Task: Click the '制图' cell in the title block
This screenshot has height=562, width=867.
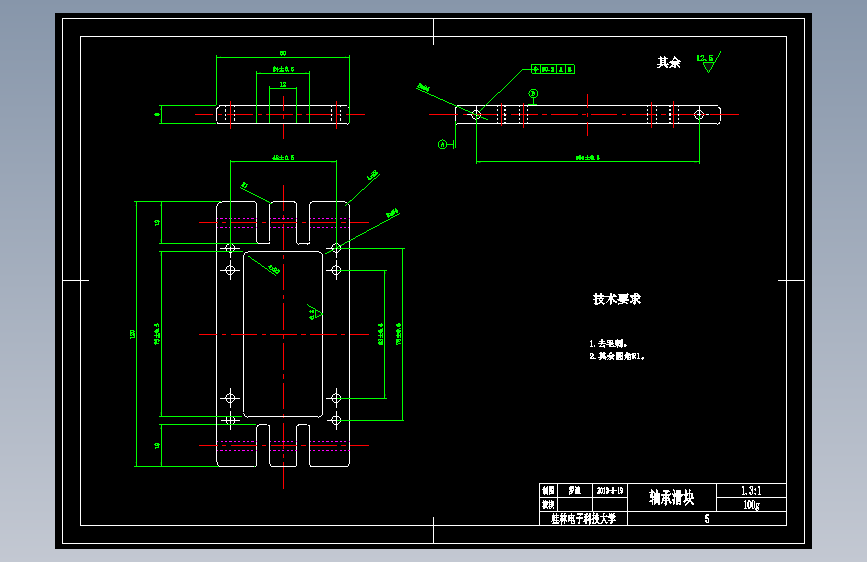Action: (x=548, y=491)
